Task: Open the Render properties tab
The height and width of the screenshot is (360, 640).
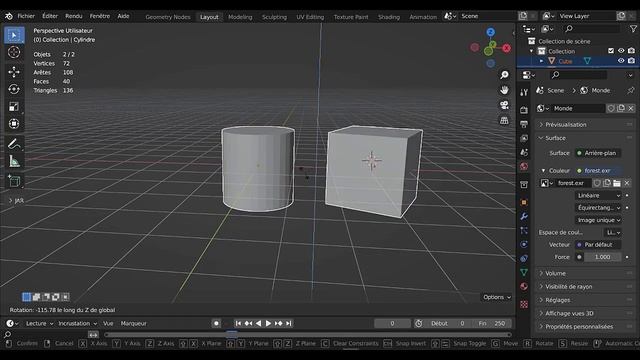Action: point(524,110)
